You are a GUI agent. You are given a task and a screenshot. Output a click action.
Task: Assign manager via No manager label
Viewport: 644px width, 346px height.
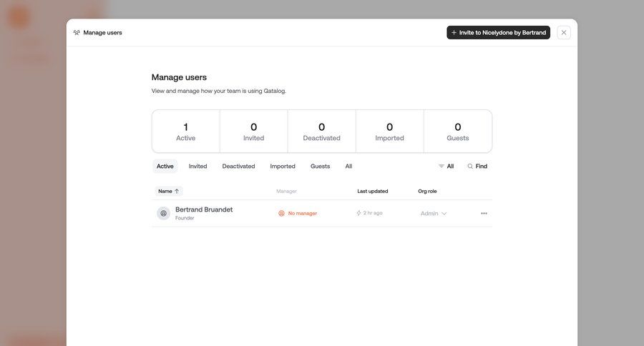click(x=298, y=214)
